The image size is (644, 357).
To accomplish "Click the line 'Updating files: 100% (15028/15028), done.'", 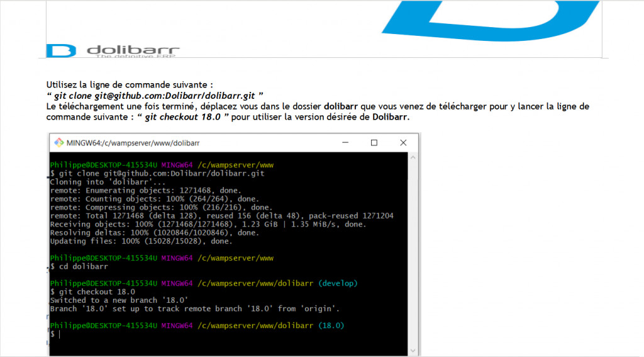I will (x=142, y=241).
